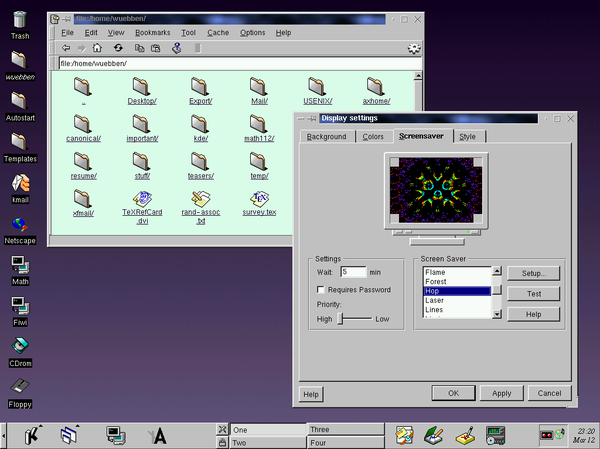Enable the Requires Password checkbox
The image size is (600, 449).
[x=319, y=290]
